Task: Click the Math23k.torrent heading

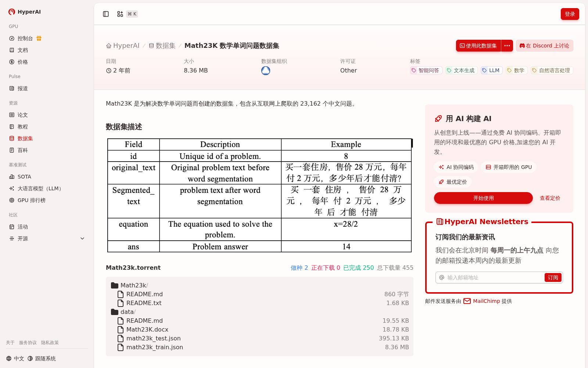Action: point(133,268)
